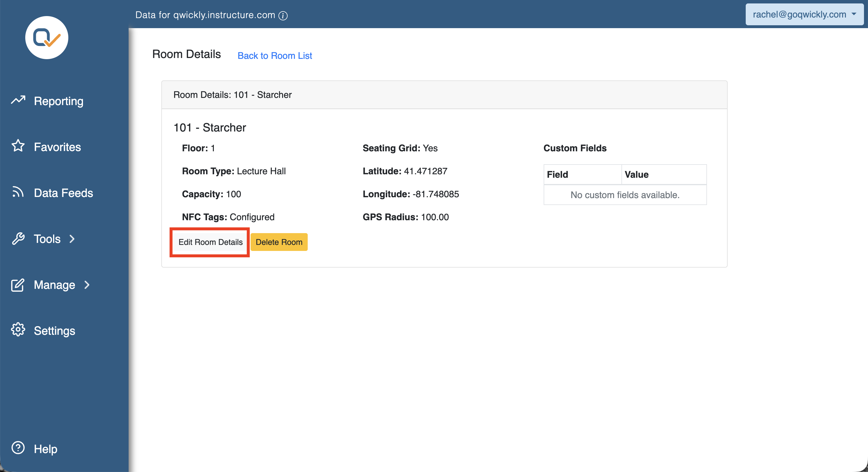Click the Capacity: 100 text
Screen dimensions: 868x472
coord(212,194)
